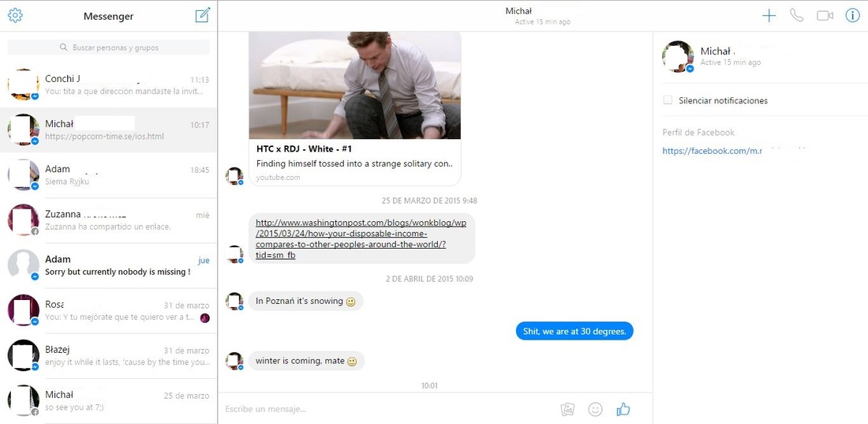Open unread Adam conversation about nobody missing
Viewport: 868px width, 424px height.
pos(109,265)
